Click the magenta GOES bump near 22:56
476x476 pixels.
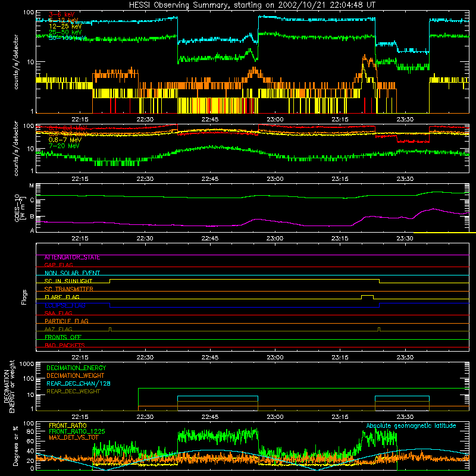point(258,219)
